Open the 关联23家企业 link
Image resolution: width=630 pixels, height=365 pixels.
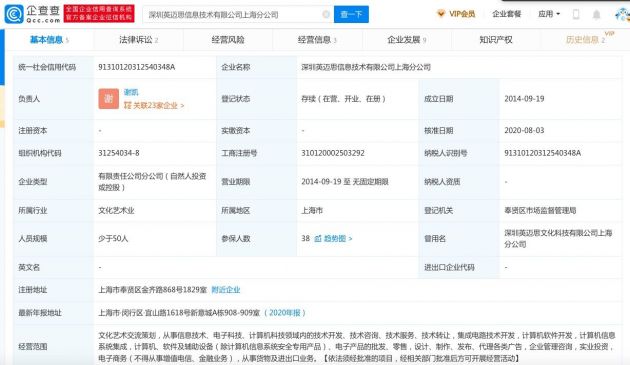coord(154,105)
